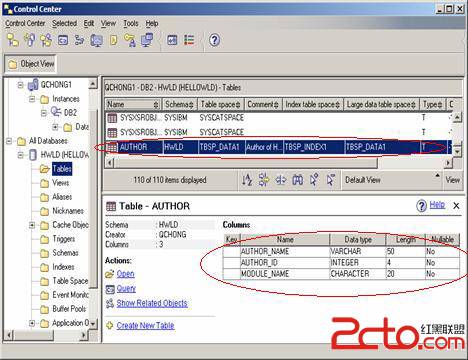Expand the Cache Objects folder node

coord(32,225)
